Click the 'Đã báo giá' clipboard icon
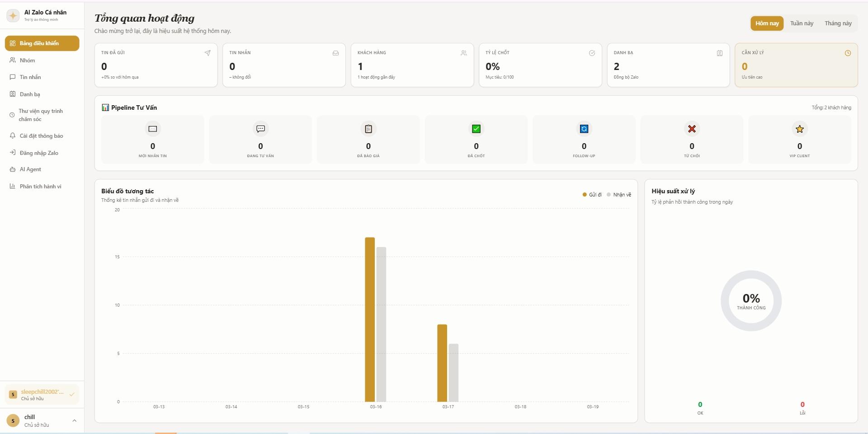This screenshot has width=868, height=434. point(368,129)
